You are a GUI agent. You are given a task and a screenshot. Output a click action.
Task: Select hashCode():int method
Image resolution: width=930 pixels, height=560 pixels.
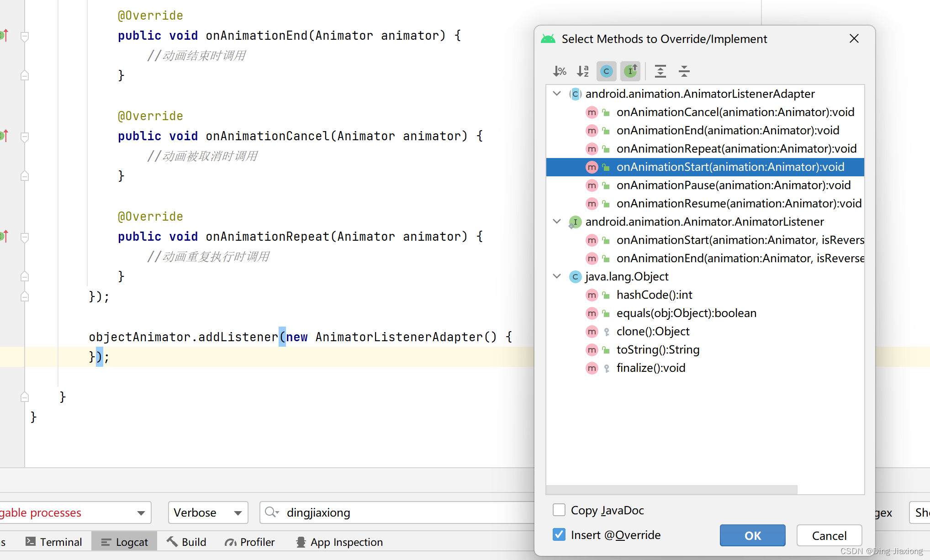pos(705,295)
